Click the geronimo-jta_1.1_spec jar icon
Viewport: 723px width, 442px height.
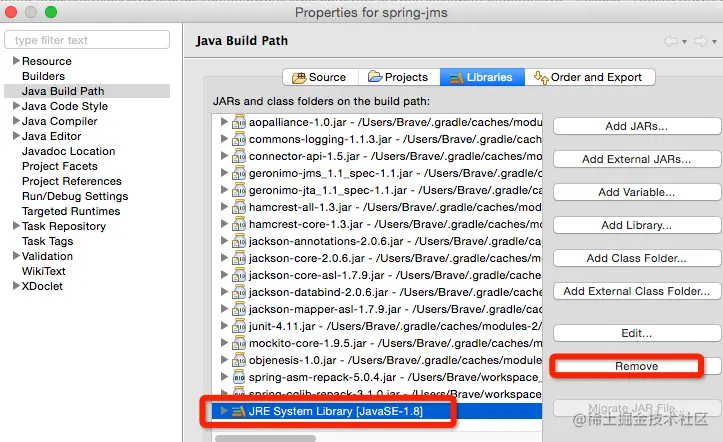tap(238, 190)
